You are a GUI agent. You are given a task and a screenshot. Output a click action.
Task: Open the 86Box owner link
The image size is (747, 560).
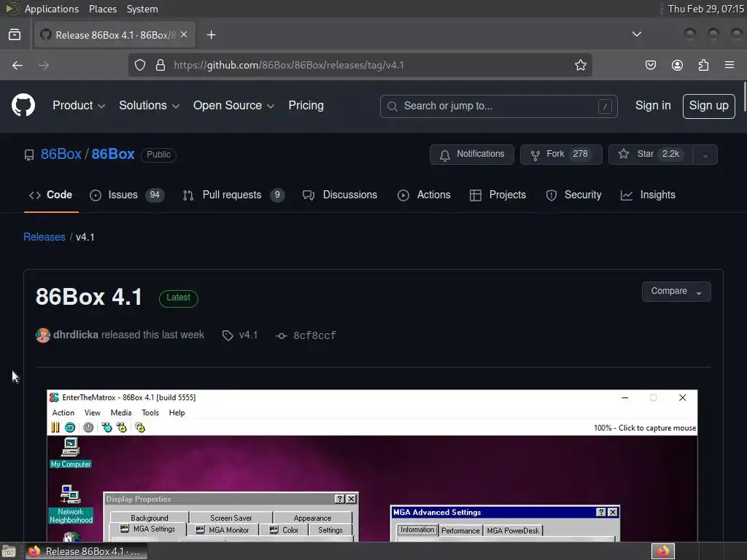coord(61,155)
